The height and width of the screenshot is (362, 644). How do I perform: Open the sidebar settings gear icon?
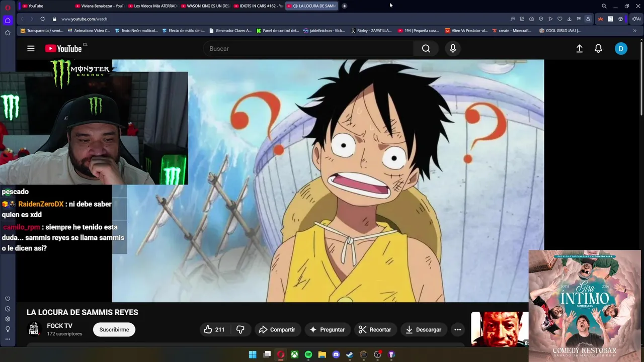click(8, 319)
